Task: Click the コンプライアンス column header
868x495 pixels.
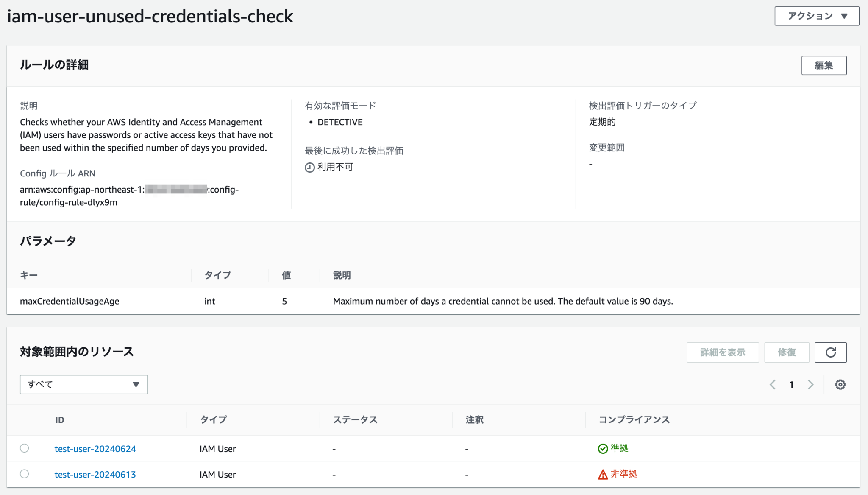Action: click(x=634, y=419)
